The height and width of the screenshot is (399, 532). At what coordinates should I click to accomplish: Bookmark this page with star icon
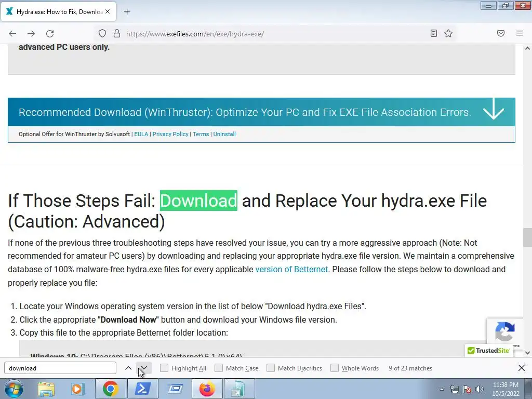[x=448, y=33]
